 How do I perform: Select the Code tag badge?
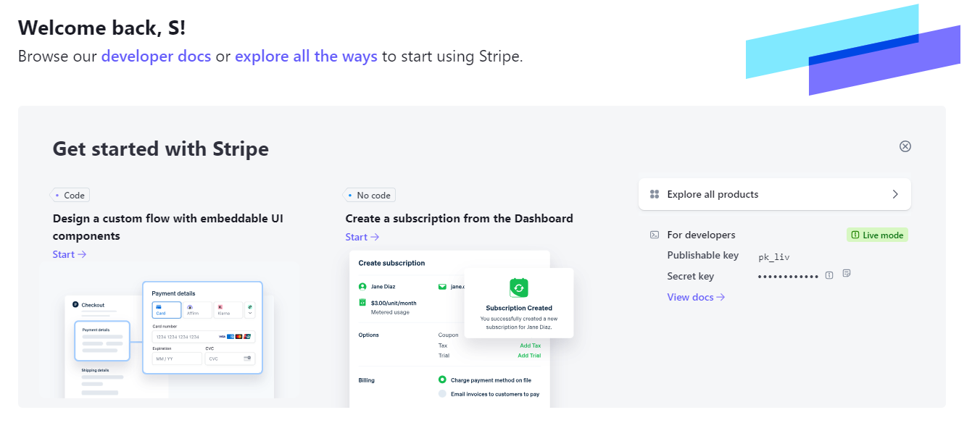(70, 195)
